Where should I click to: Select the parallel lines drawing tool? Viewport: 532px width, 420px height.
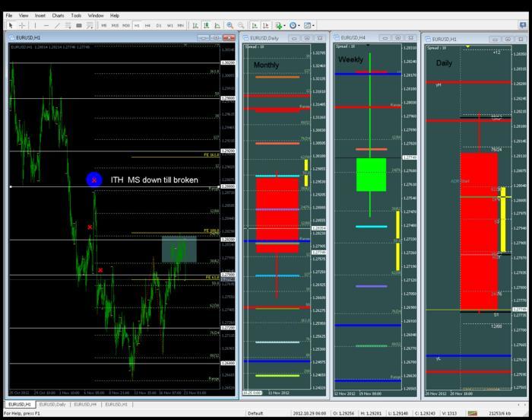(68, 25)
